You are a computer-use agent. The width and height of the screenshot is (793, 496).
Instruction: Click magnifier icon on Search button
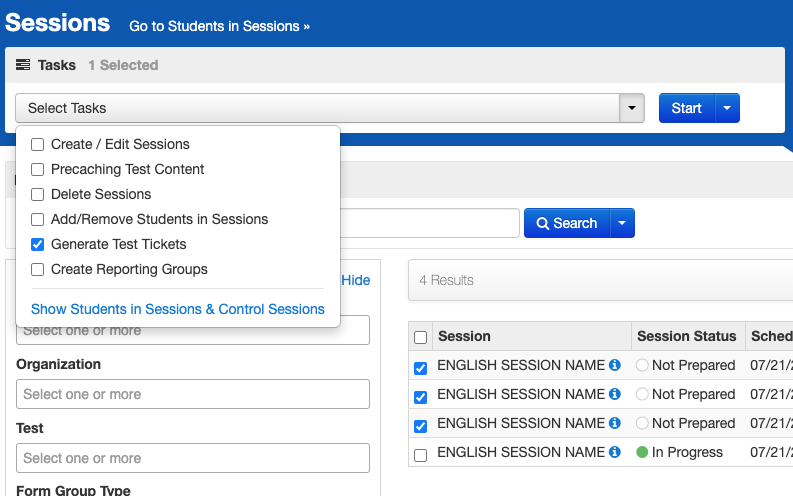point(543,223)
